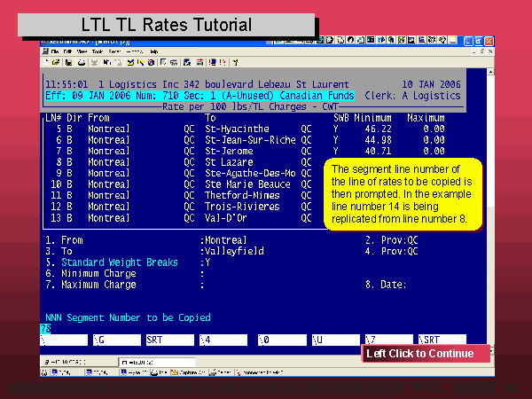
Task: Open the View menu
Action: (83, 52)
